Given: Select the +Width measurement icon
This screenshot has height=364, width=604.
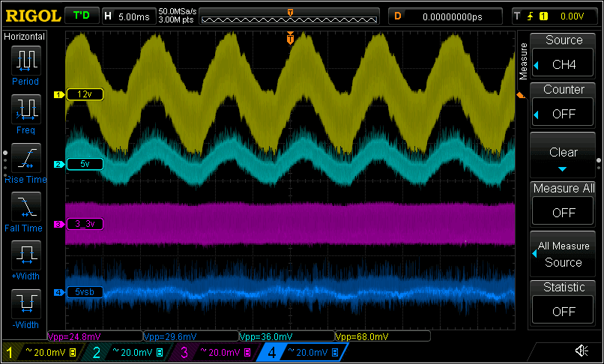Looking at the screenshot, I should coord(26,255).
